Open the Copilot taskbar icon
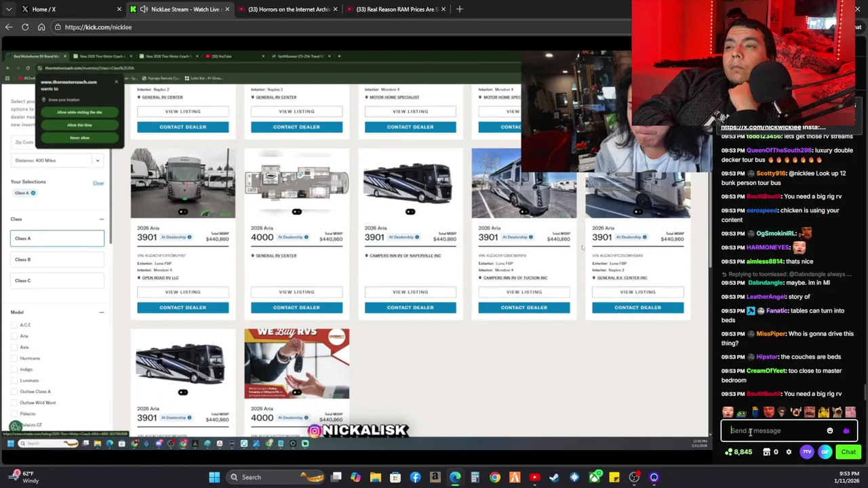The image size is (868, 488). coord(356,477)
